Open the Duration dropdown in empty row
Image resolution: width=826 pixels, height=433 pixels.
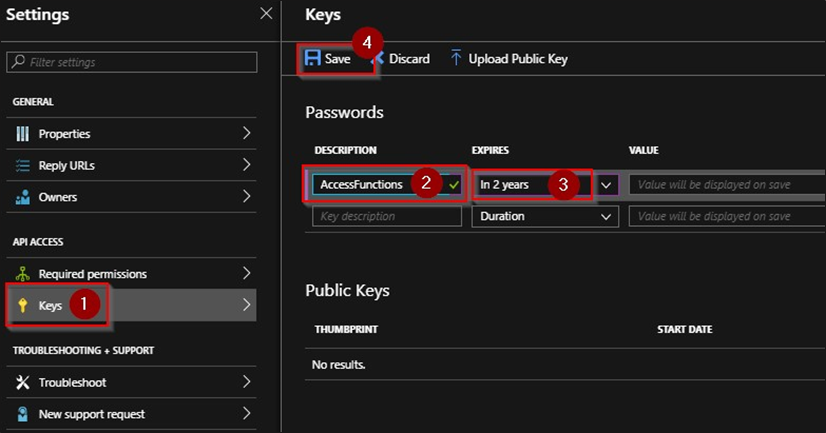pos(545,216)
